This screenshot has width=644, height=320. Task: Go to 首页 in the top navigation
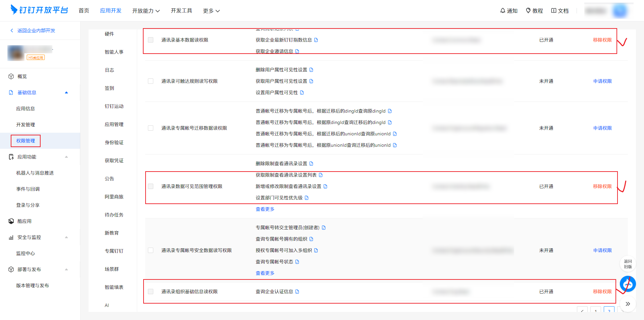click(x=84, y=11)
